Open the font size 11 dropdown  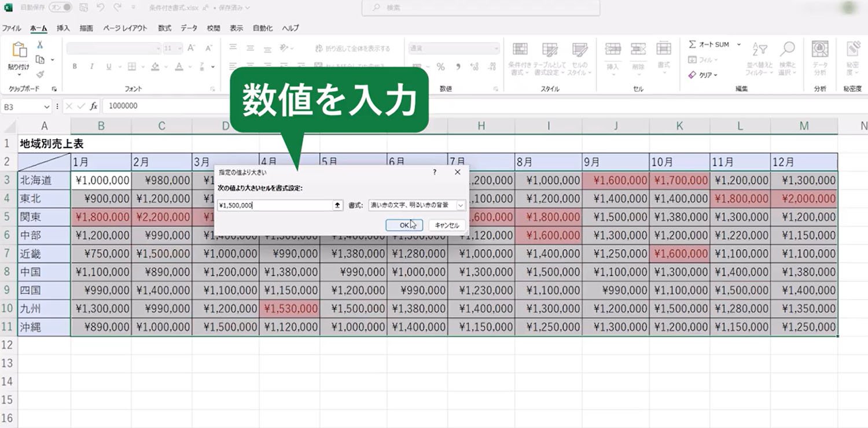(180, 49)
